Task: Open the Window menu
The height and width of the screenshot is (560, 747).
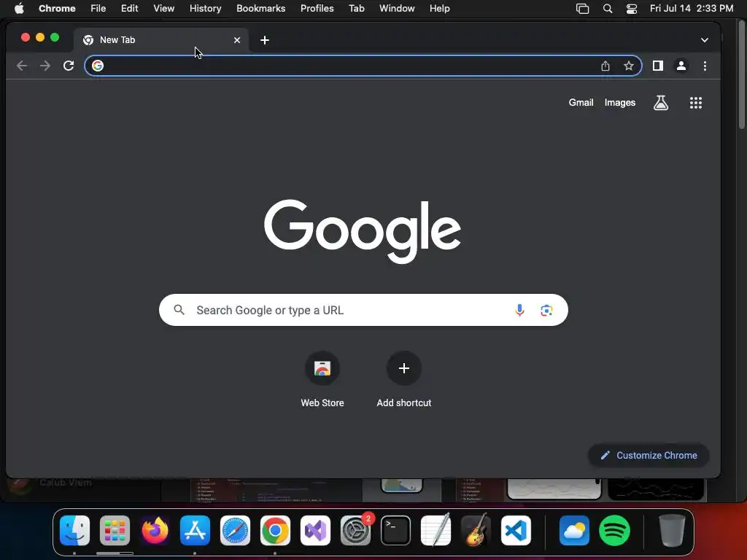Action: (397, 9)
